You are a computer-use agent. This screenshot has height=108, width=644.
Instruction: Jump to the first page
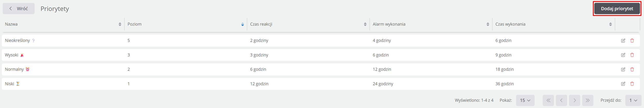[548, 100]
